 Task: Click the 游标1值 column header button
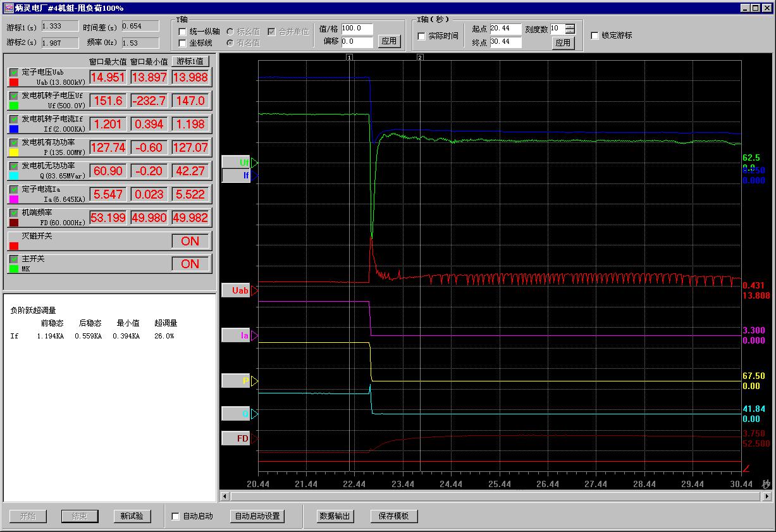[x=190, y=61]
